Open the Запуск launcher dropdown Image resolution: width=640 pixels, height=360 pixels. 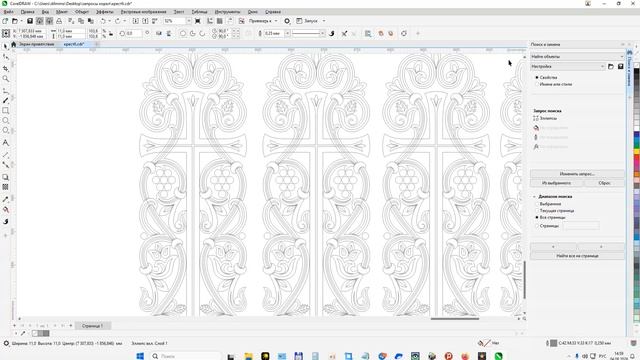(x=324, y=21)
